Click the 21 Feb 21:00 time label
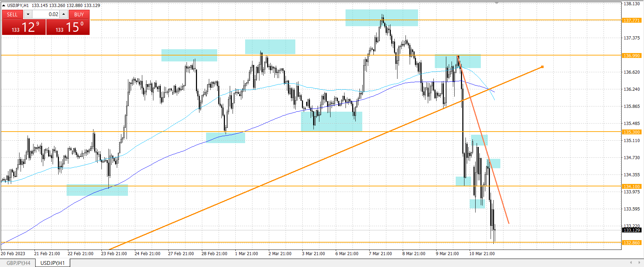Image resolution: width=644 pixels, height=267 pixels. click(x=47, y=254)
